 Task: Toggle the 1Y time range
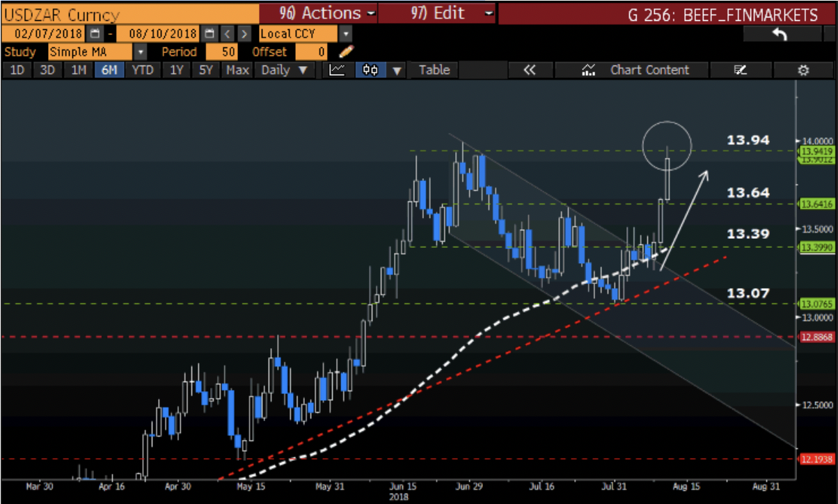point(177,70)
